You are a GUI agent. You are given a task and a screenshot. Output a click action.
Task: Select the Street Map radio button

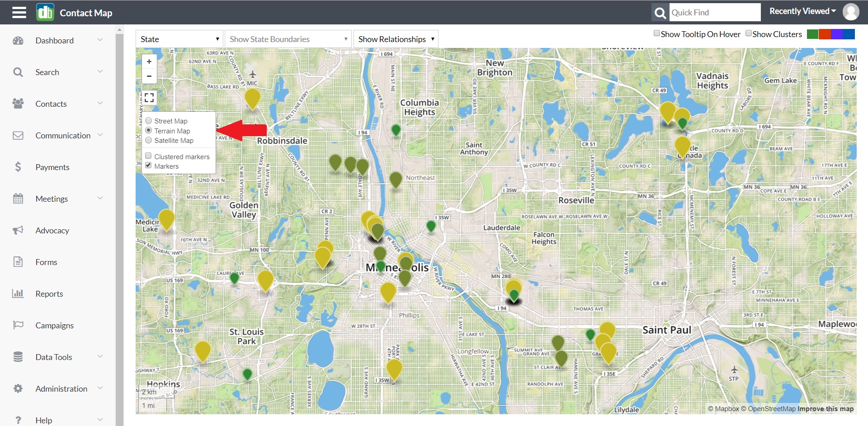pyautogui.click(x=148, y=121)
